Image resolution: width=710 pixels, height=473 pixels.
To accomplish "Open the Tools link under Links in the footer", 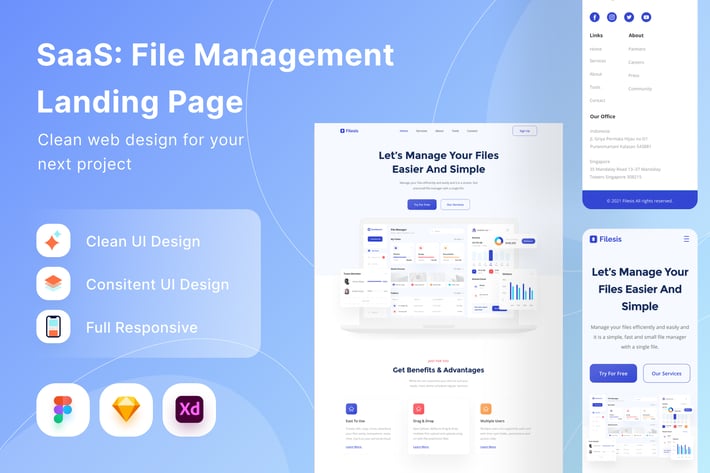I will click(595, 87).
